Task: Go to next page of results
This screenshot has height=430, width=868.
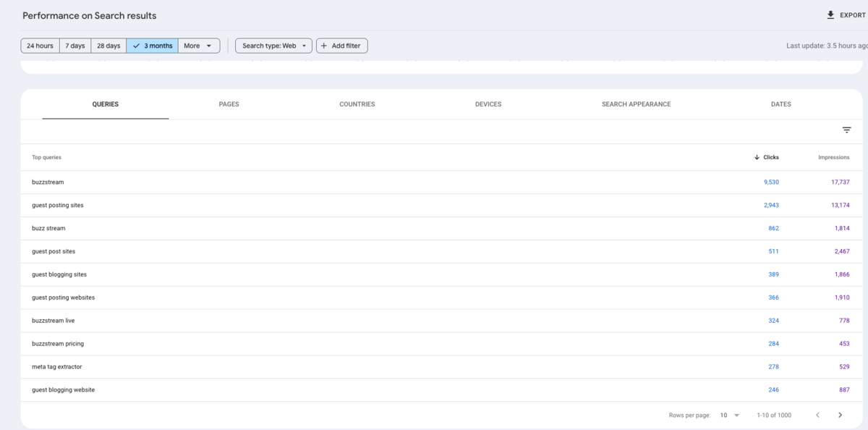Action: (840, 415)
